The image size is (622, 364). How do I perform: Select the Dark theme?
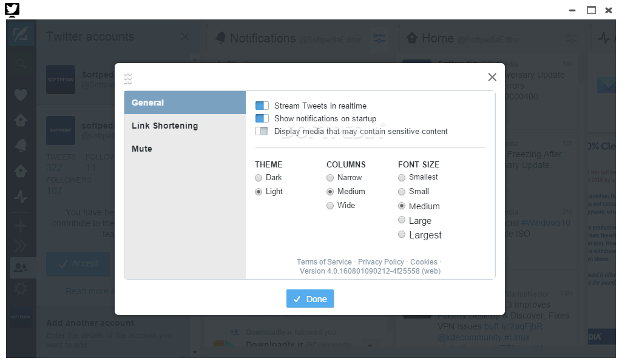[x=259, y=178]
